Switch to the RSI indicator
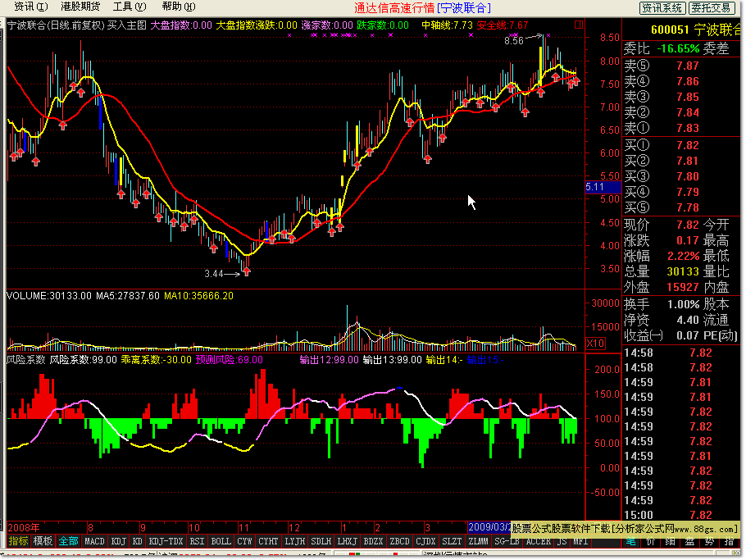The height and width of the screenshot is (560, 746). click(x=197, y=541)
